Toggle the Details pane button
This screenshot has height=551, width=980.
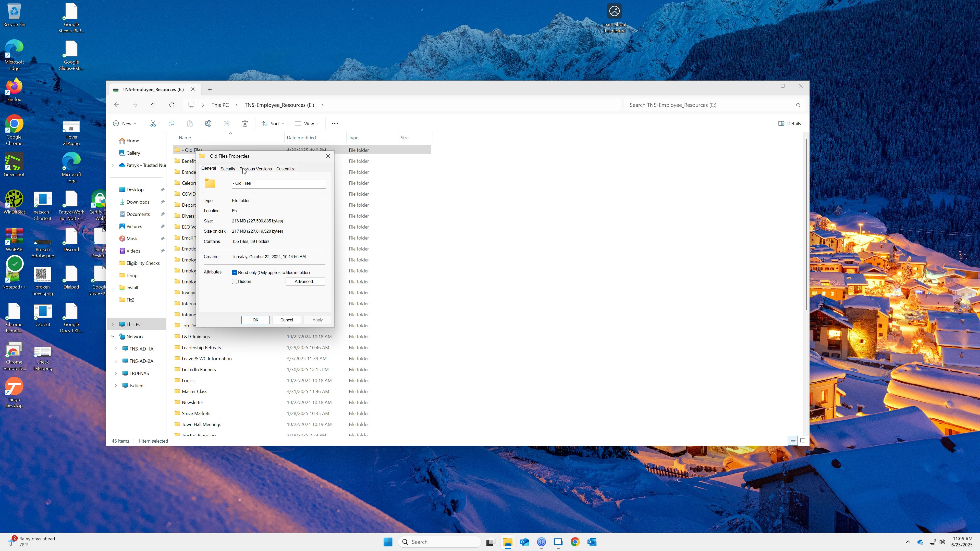click(790, 123)
